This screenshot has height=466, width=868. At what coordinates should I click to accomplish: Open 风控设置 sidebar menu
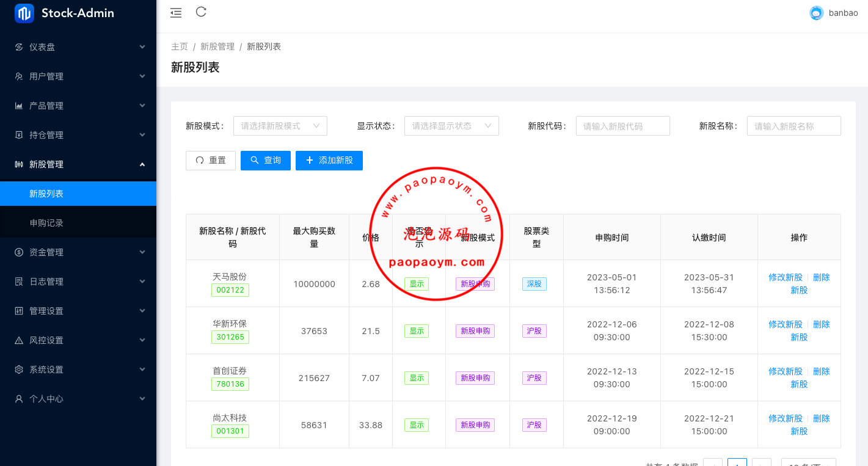(x=78, y=340)
